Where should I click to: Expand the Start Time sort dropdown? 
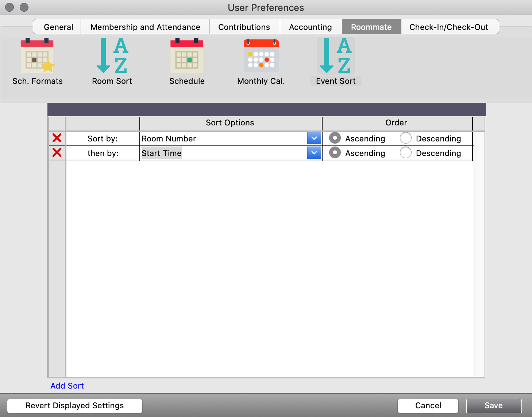pos(314,153)
